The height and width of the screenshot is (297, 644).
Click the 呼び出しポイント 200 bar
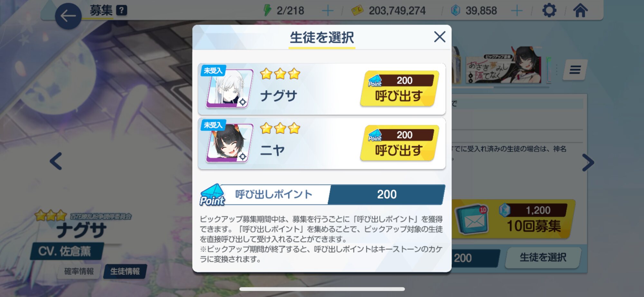click(x=322, y=194)
